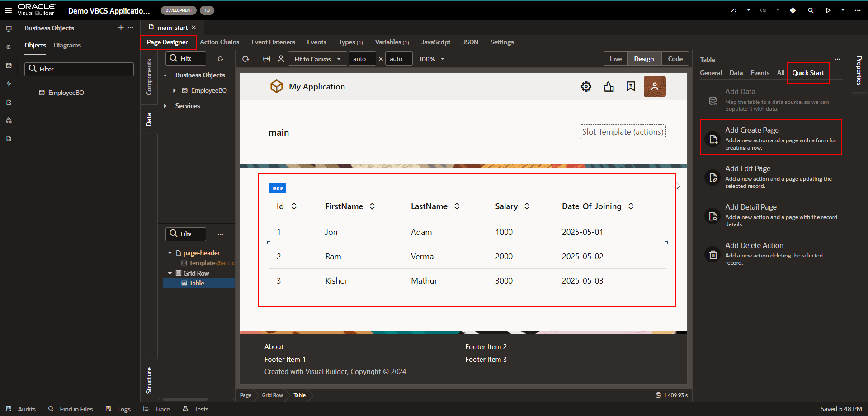Run the application with the Play icon
The height and width of the screenshot is (416, 868).
click(x=828, y=10)
